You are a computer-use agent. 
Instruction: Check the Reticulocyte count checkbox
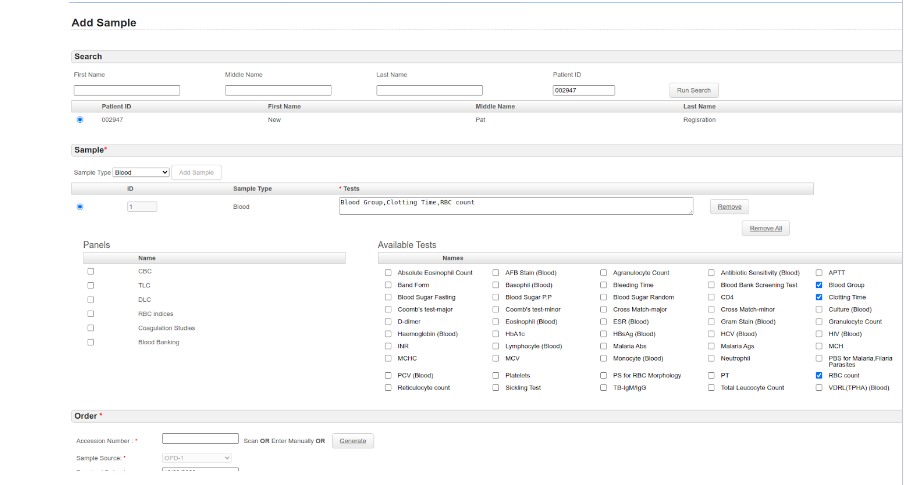[x=388, y=388]
